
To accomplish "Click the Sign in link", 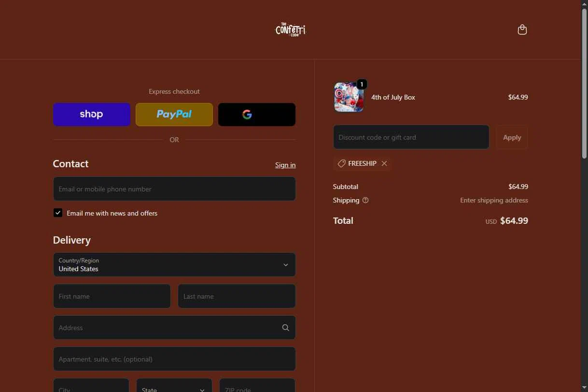I will point(285,165).
